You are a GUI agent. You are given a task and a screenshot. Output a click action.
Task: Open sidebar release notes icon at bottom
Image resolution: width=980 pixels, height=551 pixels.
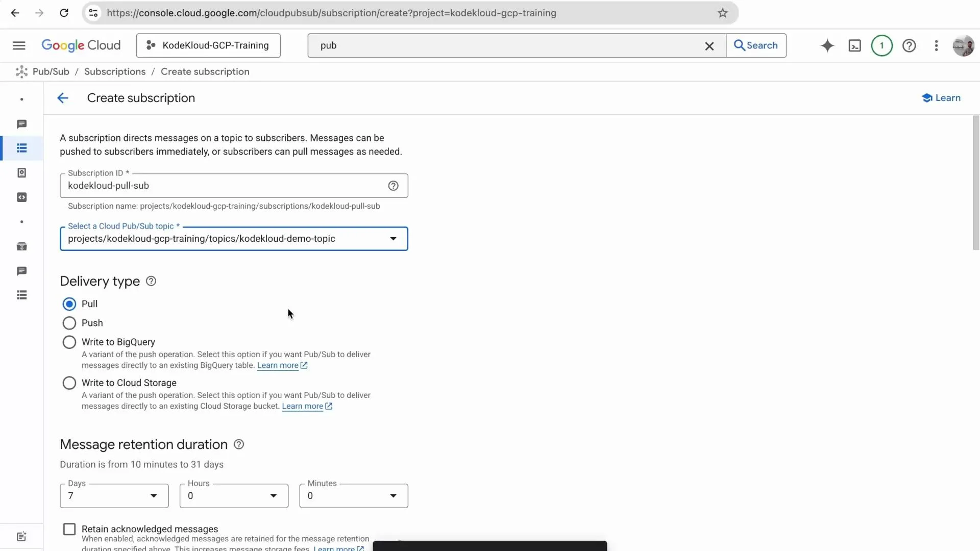(21, 537)
